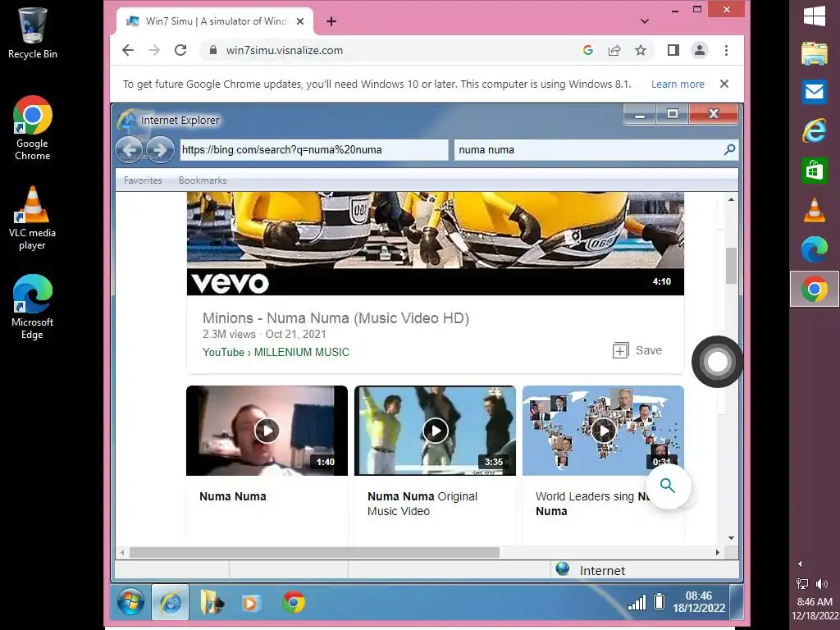Screen dimensions: 840x630
Task: Play World Leaders sing Numa video
Action: click(603, 431)
